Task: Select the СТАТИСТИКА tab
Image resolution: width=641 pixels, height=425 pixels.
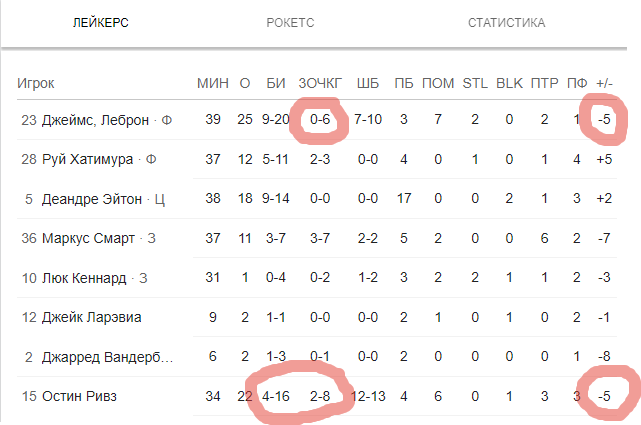Action: point(506,22)
